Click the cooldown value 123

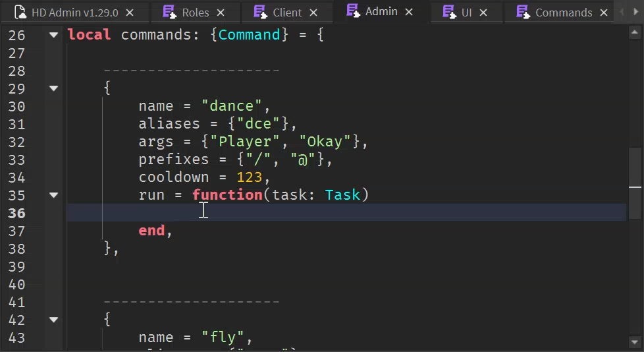pyautogui.click(x=250, y=177)
